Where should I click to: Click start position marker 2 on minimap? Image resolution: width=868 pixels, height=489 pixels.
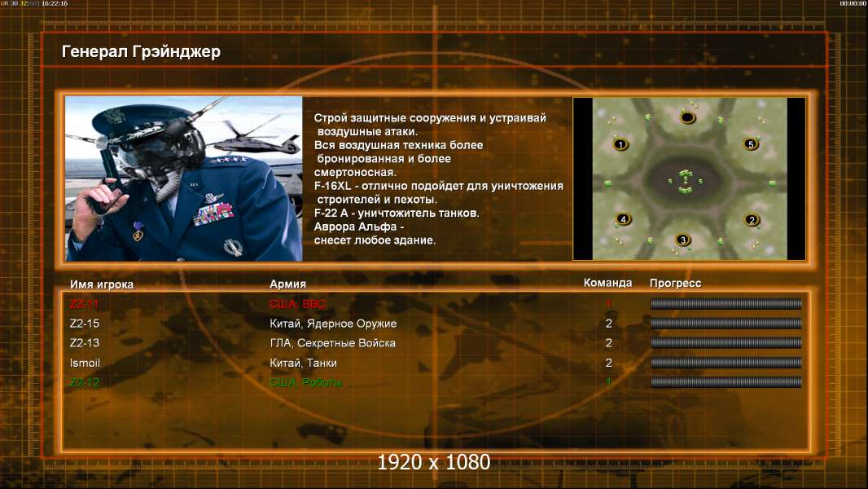[x=752, y=220]
